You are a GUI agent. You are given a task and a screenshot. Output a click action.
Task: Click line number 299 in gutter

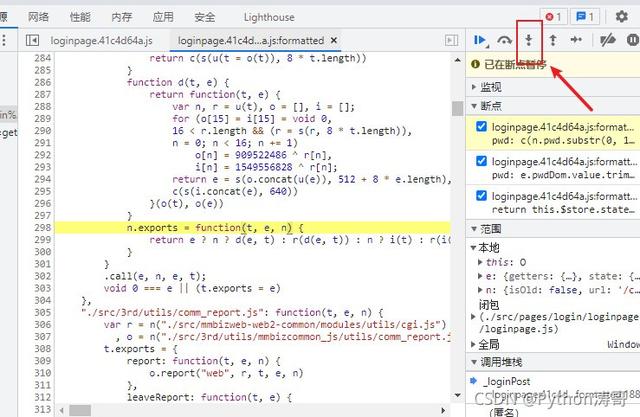tap(42, 240)
